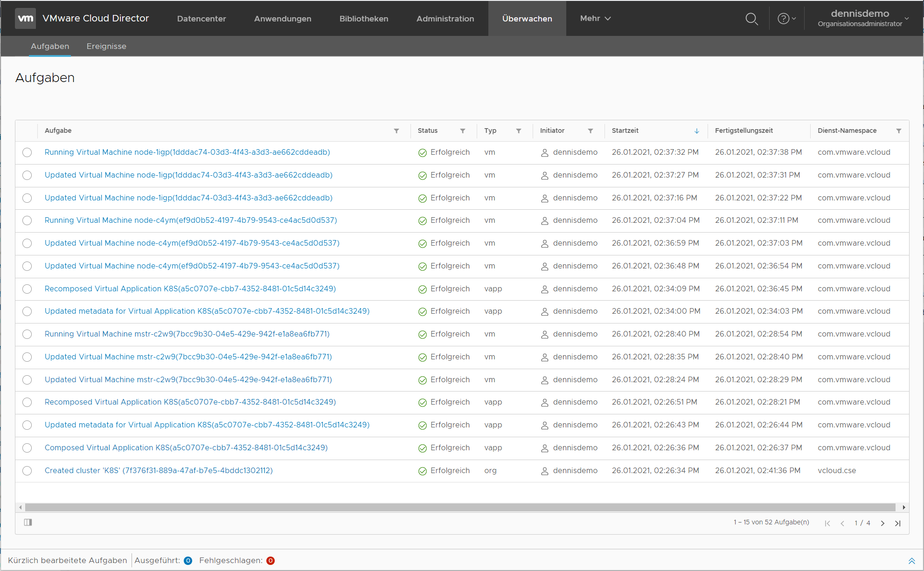Select radio for Running Virtual Machine node-1igp

pyautogui.click(x=27, y=152)
